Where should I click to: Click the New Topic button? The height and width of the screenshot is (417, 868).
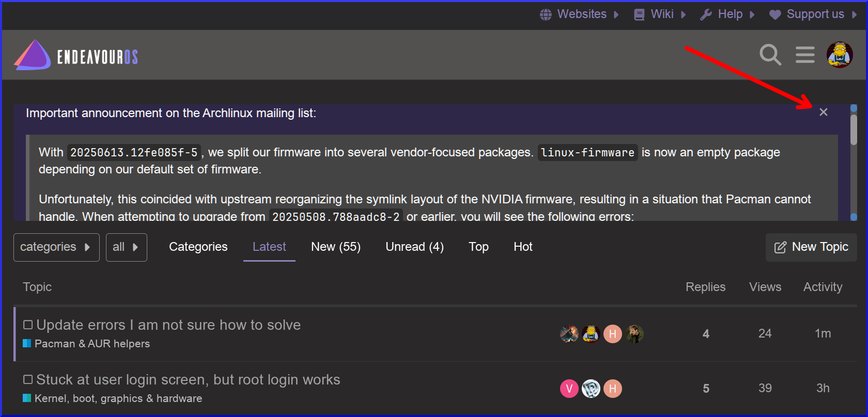[811, 247]
